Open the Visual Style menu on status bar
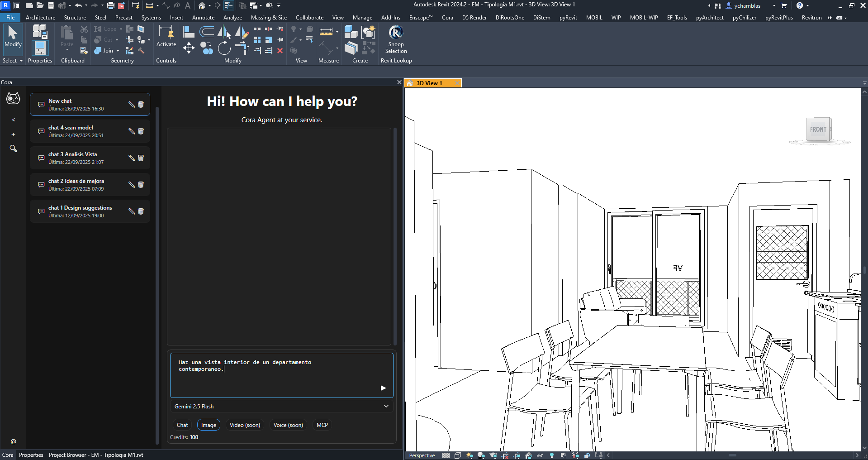This screenshot has width=868, height=460. (457, 455)
